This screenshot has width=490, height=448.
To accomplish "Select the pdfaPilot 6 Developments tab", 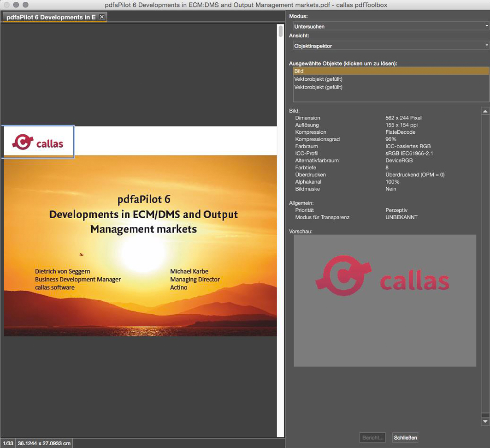I will coord(51,17).
